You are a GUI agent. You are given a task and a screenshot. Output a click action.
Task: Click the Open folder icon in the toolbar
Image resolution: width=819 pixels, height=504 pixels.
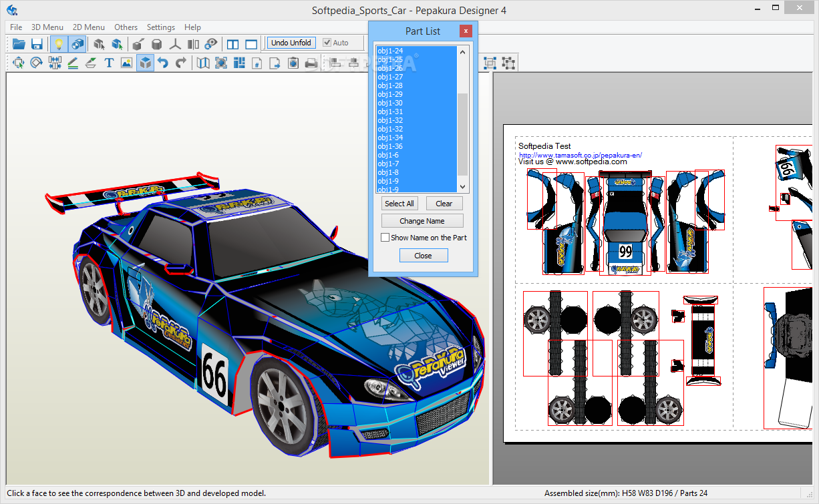[19, 44]
